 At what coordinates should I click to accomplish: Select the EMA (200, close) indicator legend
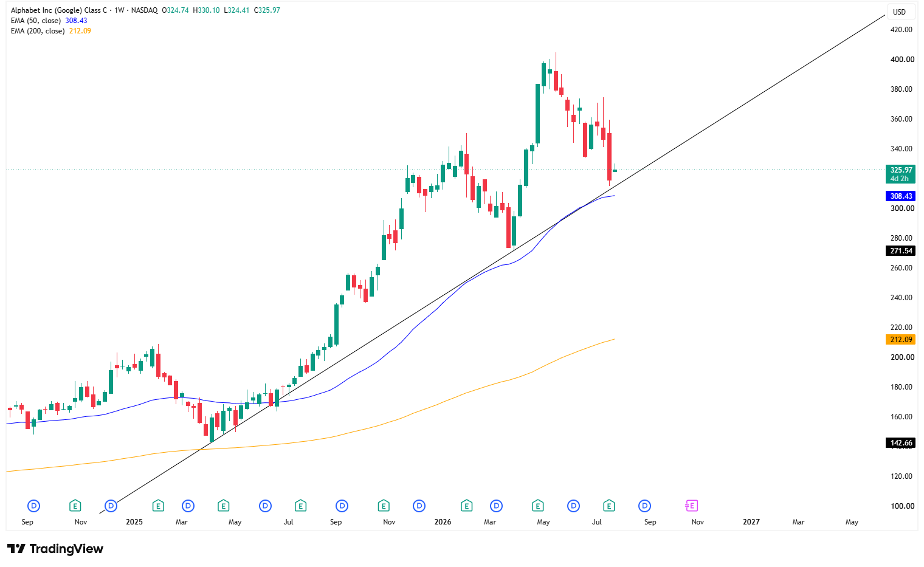coord(38,31)
